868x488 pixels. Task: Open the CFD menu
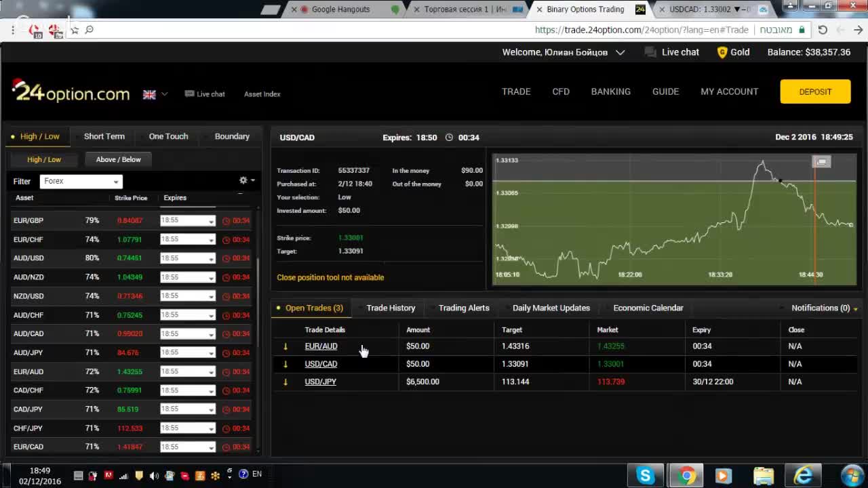click(561, 91)
